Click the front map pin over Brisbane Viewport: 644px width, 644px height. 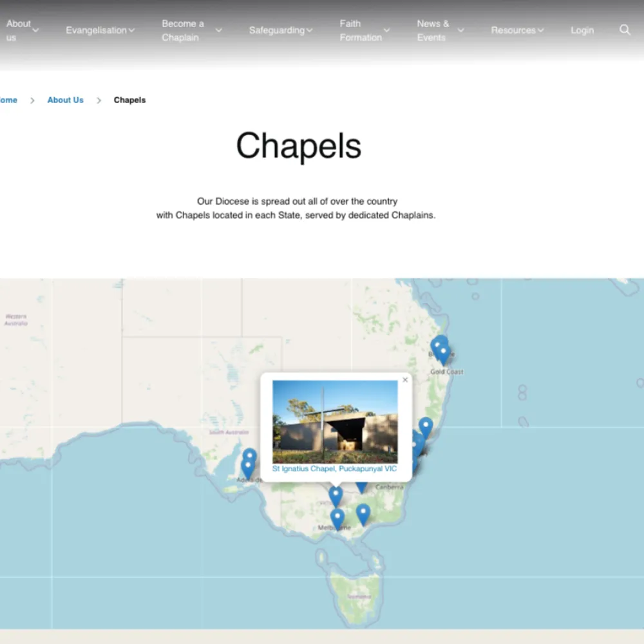pos(443,354)
